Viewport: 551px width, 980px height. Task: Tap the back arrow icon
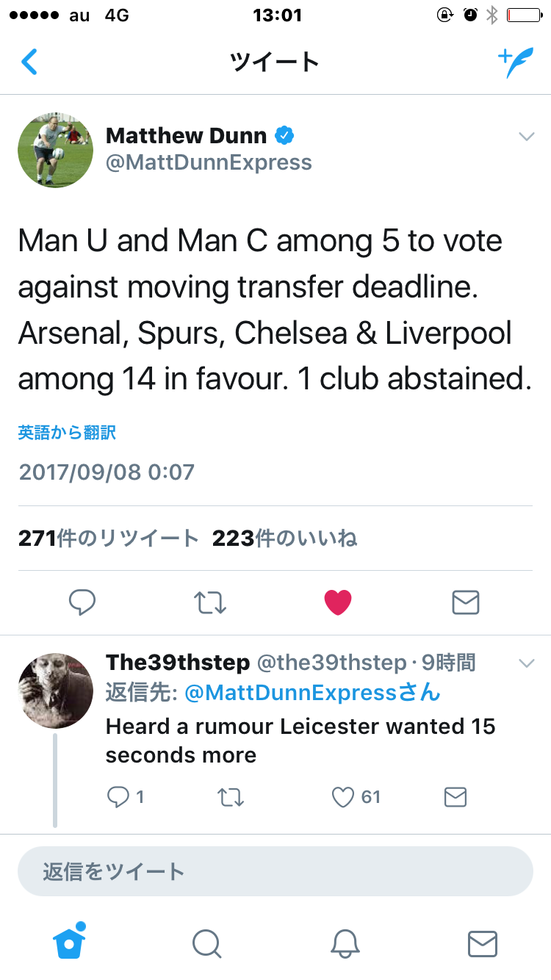[x=29, y=62]
